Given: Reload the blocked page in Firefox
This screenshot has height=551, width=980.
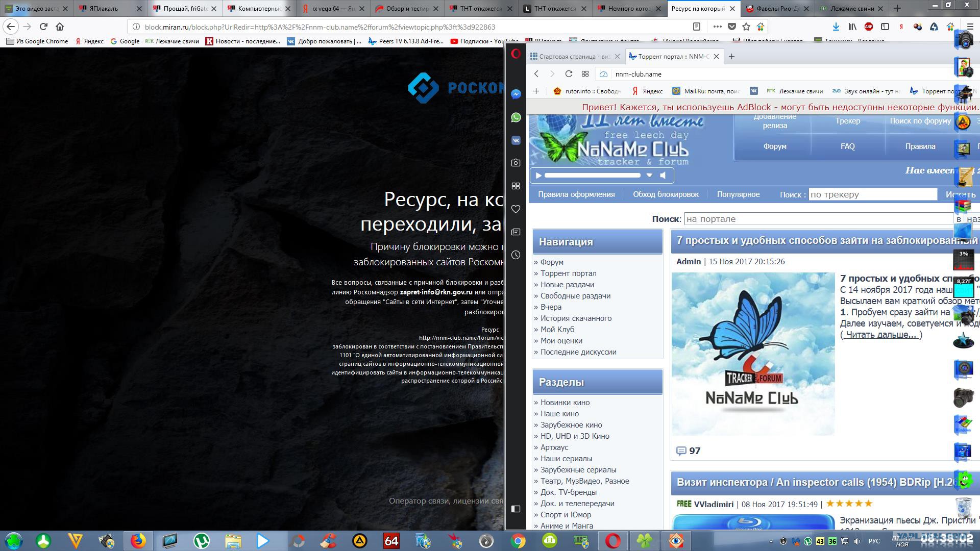Looking at the screenshot, I should (43, 27).
